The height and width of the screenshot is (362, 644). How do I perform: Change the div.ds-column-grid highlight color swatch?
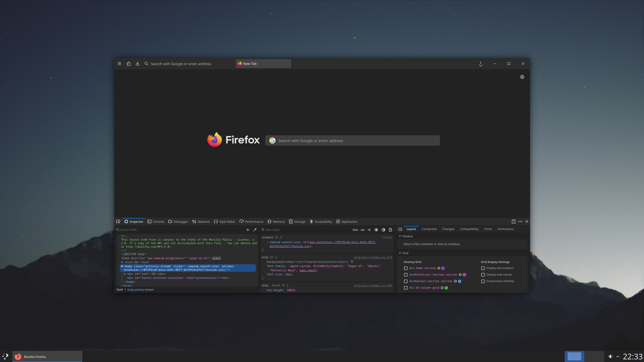pos(446,288)
